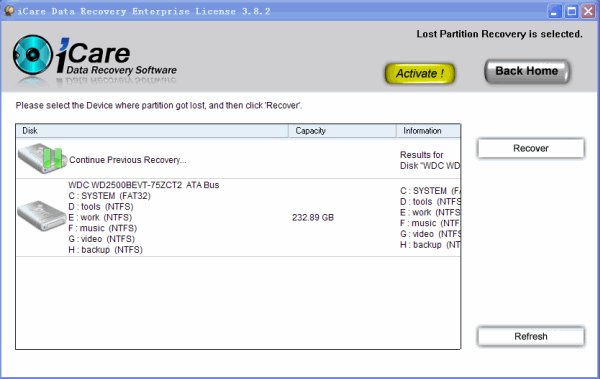
Task: Select 'WDC WD2500BEVT-75ZCT2 ATA Bus' line
Action: pos(144,185)
